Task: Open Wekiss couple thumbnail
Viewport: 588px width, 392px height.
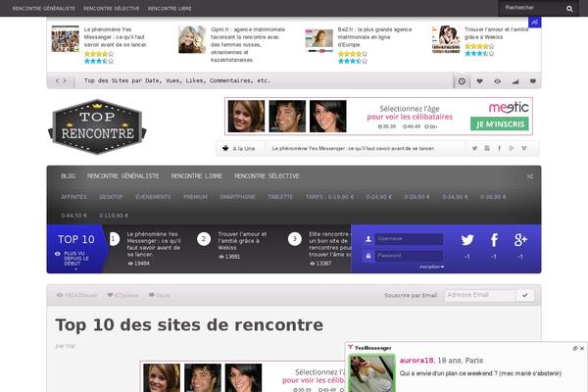Action: pyautogui.click(x=446, y=39)
